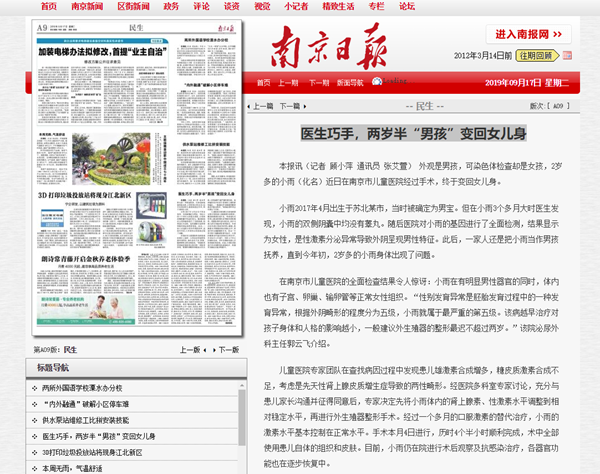Go to previous article via 上一篇
Screen dimensions: 600x474
(x=263, y=105)
